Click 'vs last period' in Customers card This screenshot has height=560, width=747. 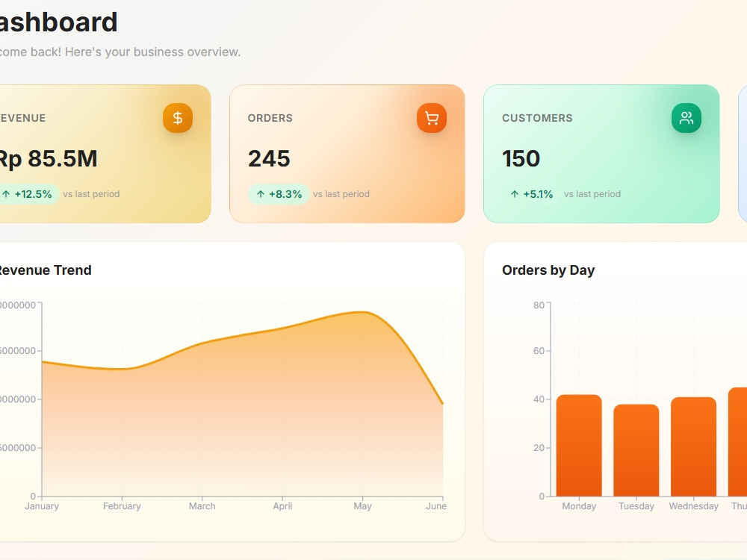point(592,194)
